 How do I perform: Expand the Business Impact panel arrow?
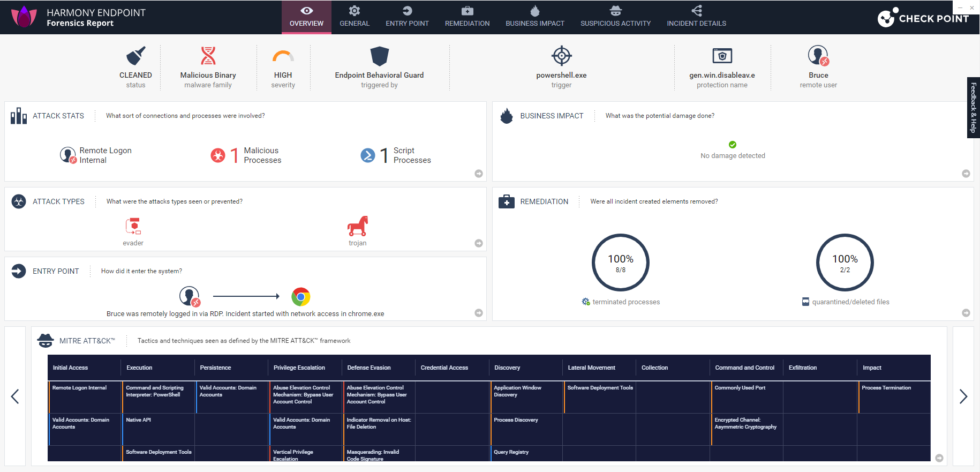tap(966, 174)
